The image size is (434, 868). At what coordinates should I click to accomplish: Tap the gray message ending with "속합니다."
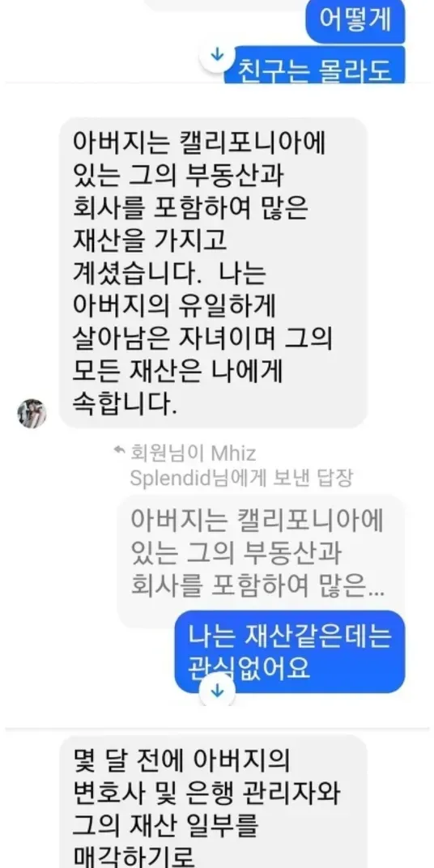pos(213,272)
